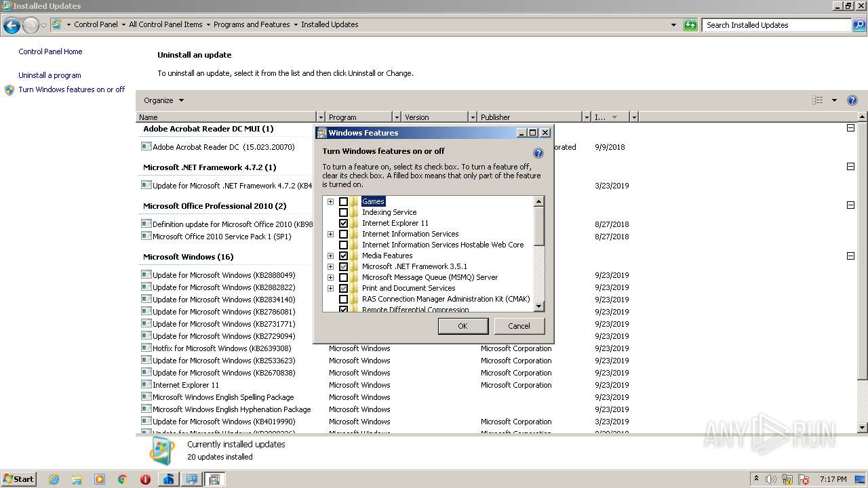Click the Games folder icon in feature list
Image resolution: width=868 pixels, height=488 pixels.
pyautogui.click(x=354, y=201)
